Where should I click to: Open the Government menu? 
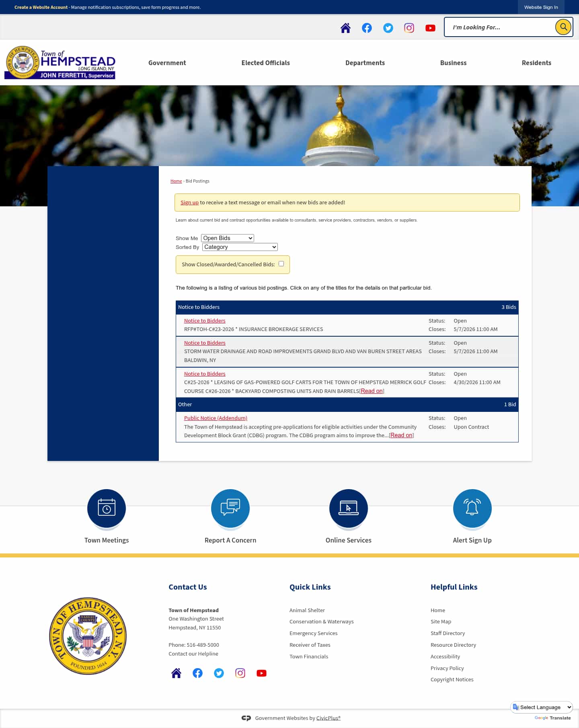[x=167, y=63]
